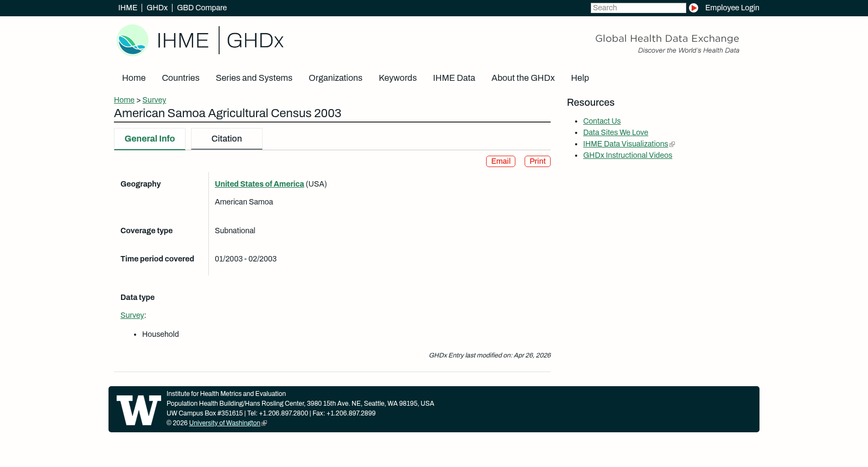This screenshot has width=868, height=467.
Task: Open Employee Login
Action: pyautogui.click(x=732, y=8)
